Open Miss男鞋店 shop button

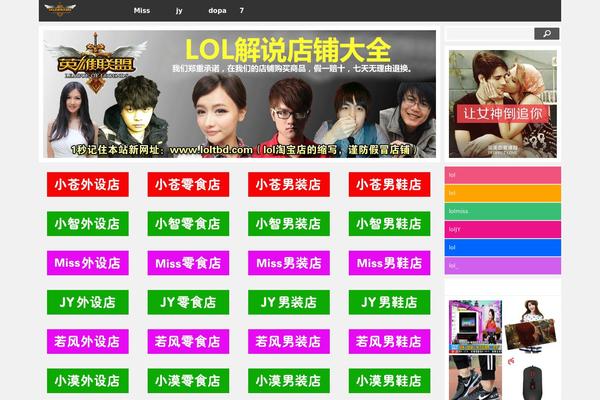[x=389, y=263]
